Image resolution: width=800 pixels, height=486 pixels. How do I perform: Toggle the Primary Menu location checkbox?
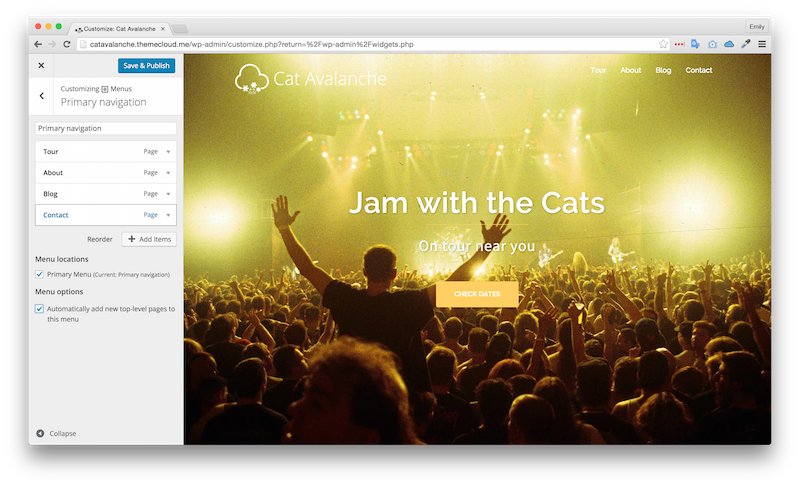(x=39, y=274)
